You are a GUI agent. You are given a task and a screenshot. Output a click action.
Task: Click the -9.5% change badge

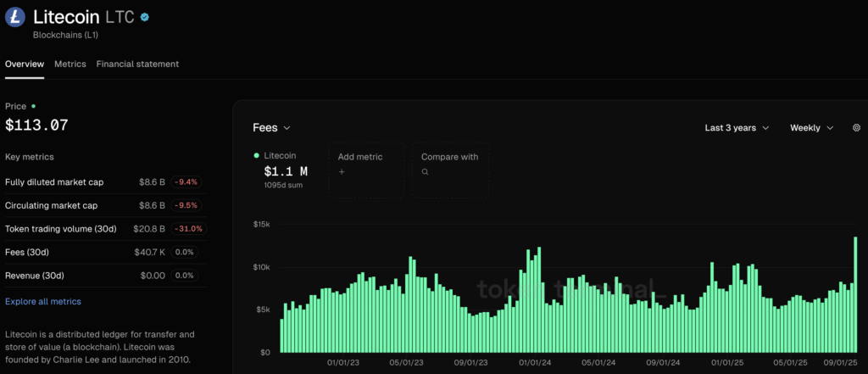(186, 205)
